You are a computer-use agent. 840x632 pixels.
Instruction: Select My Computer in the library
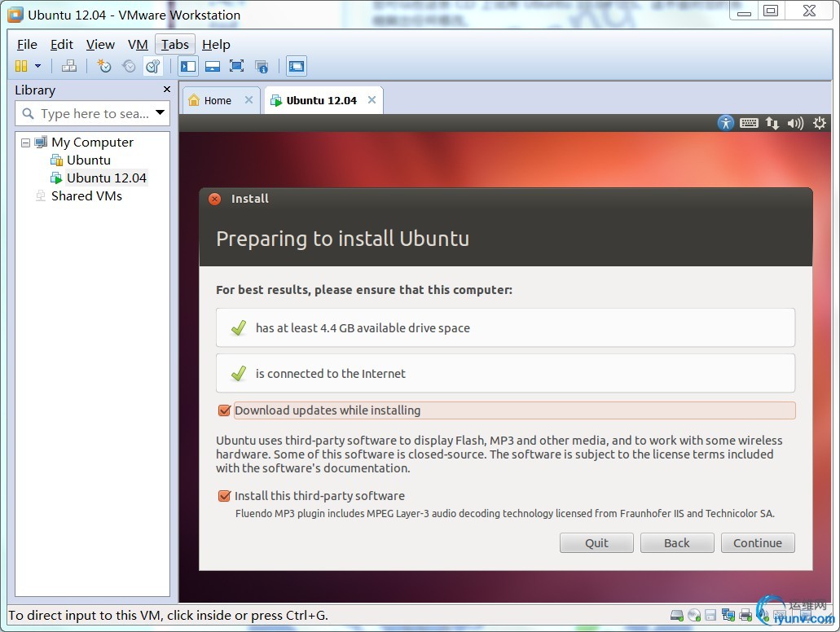pos(92,143)
